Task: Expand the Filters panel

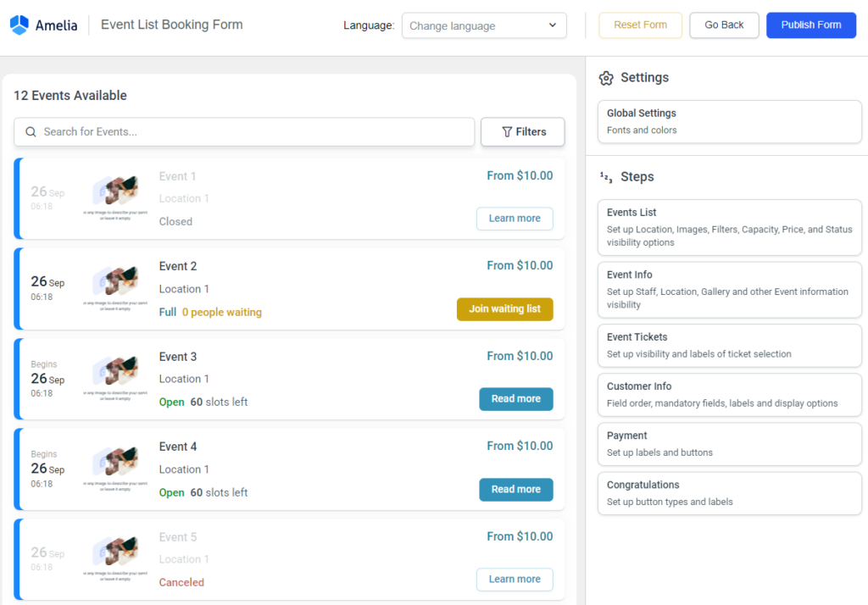Action: [x=523, y=131]
